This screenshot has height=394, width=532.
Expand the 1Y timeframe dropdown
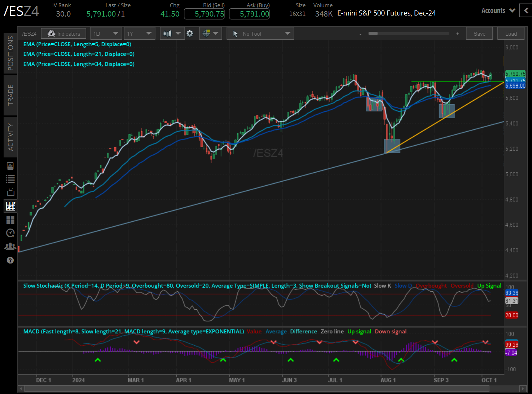pos(140,33)
